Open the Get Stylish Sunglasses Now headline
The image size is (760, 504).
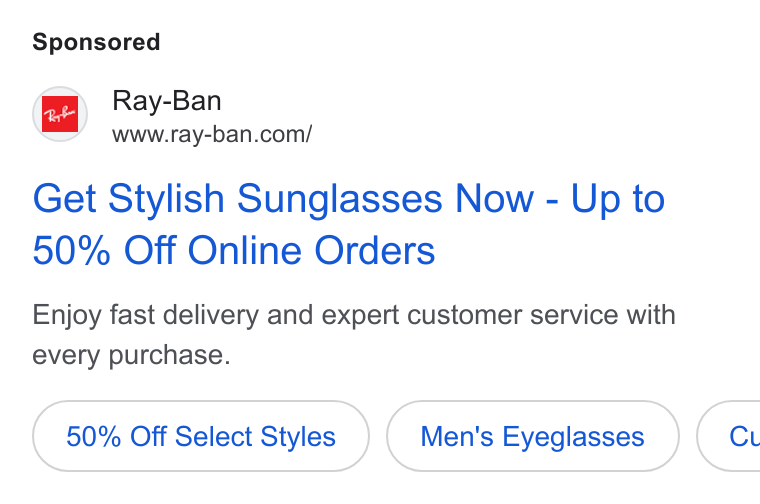pyautogui.click(x=348, y=224)
